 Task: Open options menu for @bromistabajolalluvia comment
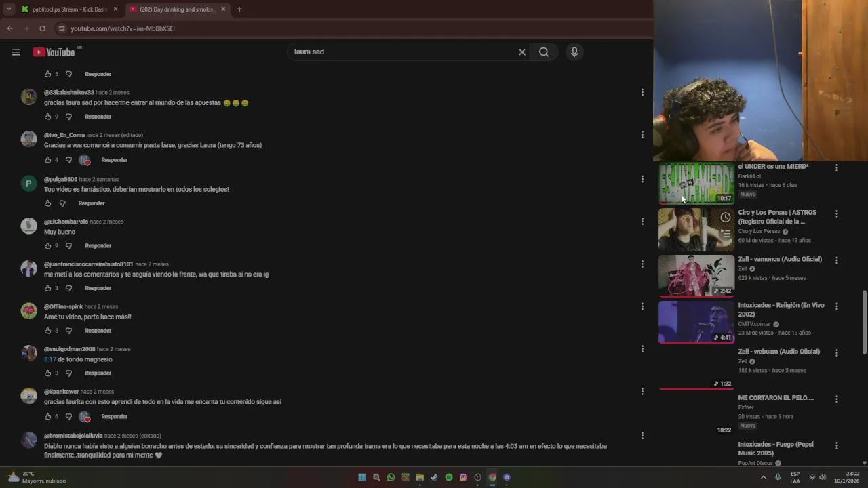coord(642,436)
